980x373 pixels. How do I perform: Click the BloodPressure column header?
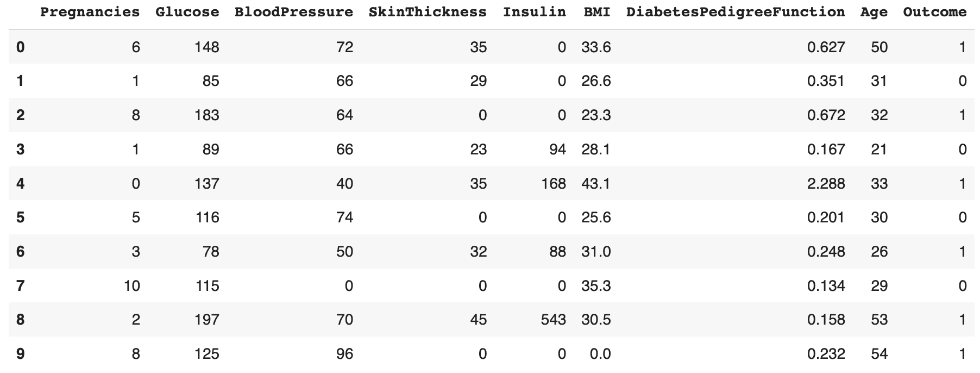pyautogui.click(x=293, y=12)
